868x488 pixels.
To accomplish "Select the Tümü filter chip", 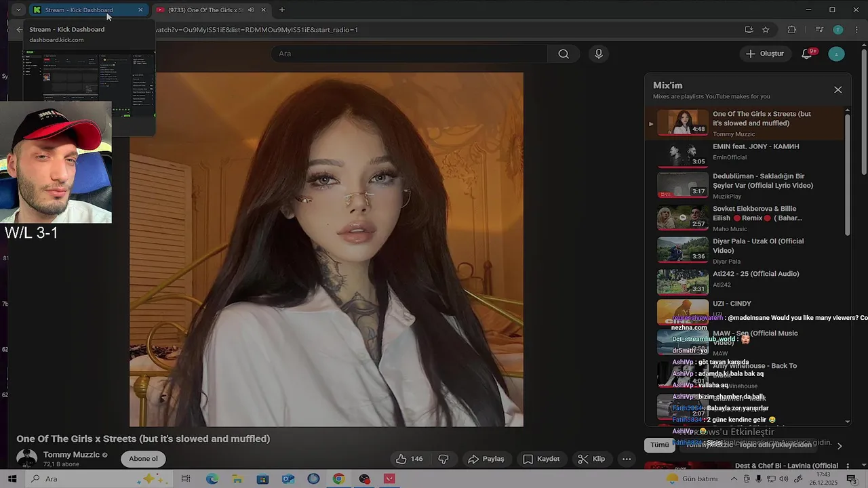I will (660, 445).
